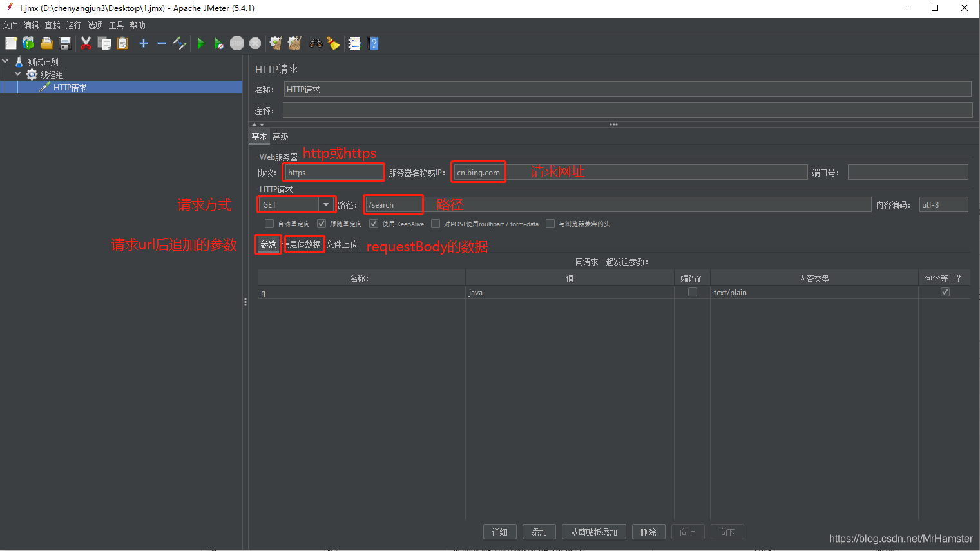This screenshot has height=551, width=980.
Task: Select the 参数 tab
Action: (268, 244)
